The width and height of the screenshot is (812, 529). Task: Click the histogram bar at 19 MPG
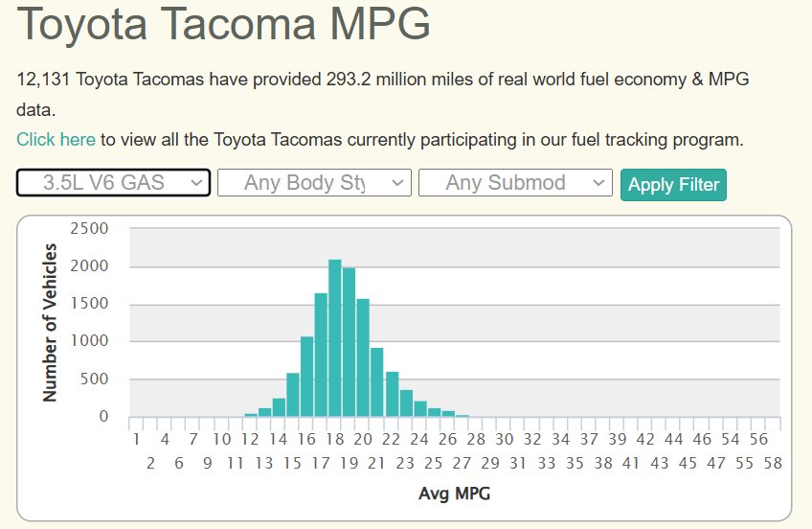pos(350,342)
